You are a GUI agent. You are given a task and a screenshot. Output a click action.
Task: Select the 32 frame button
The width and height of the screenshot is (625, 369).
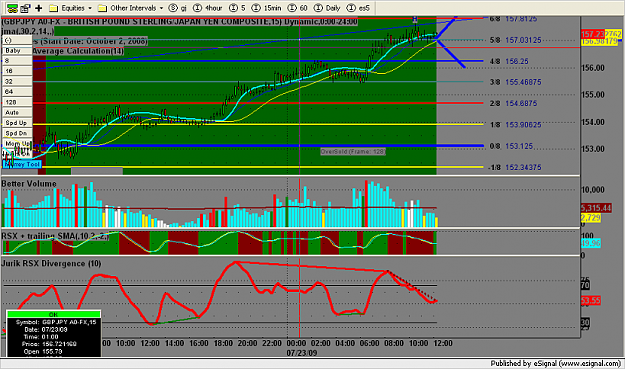point(17,82)
